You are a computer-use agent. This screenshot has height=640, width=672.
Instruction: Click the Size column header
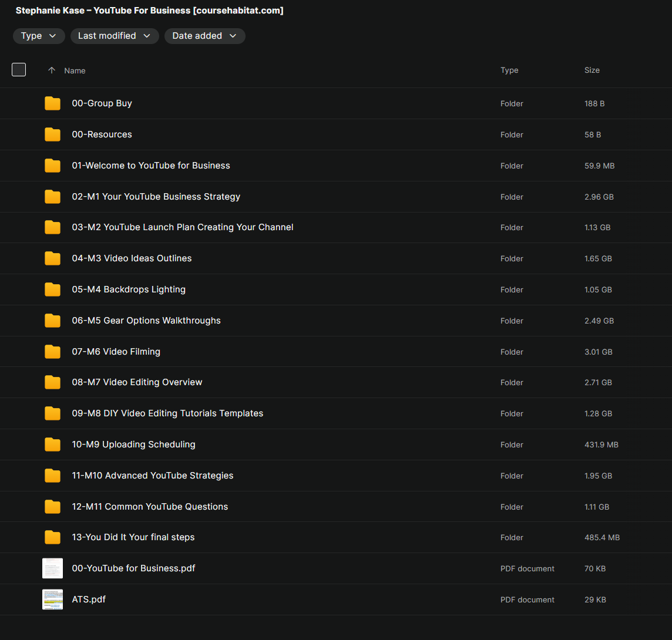coord(592,70)
